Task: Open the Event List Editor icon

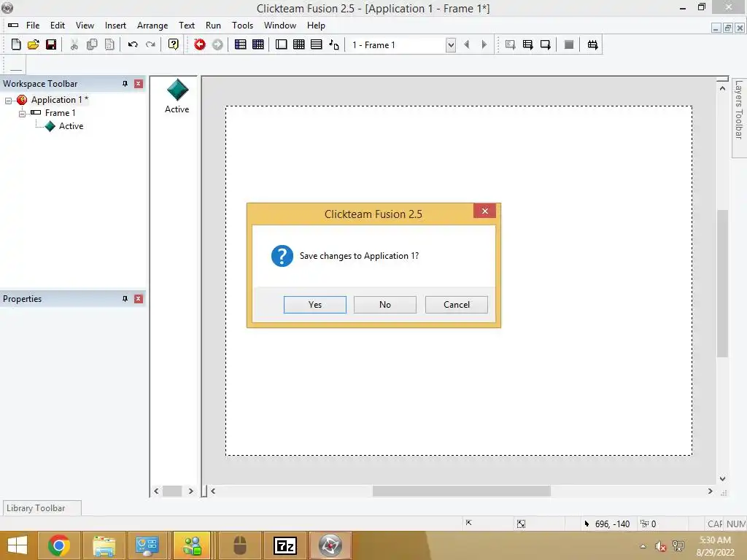Action: click(317, 44)
